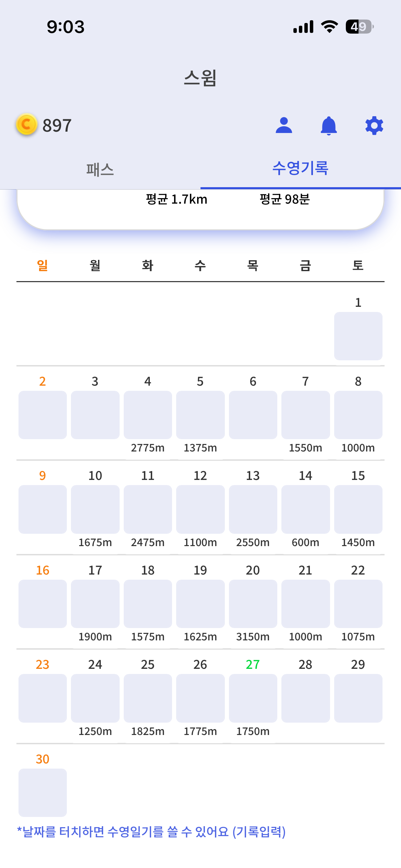Tap the 897 coin balance
Screen dimensions: 401x868
(x=57, y=125)
